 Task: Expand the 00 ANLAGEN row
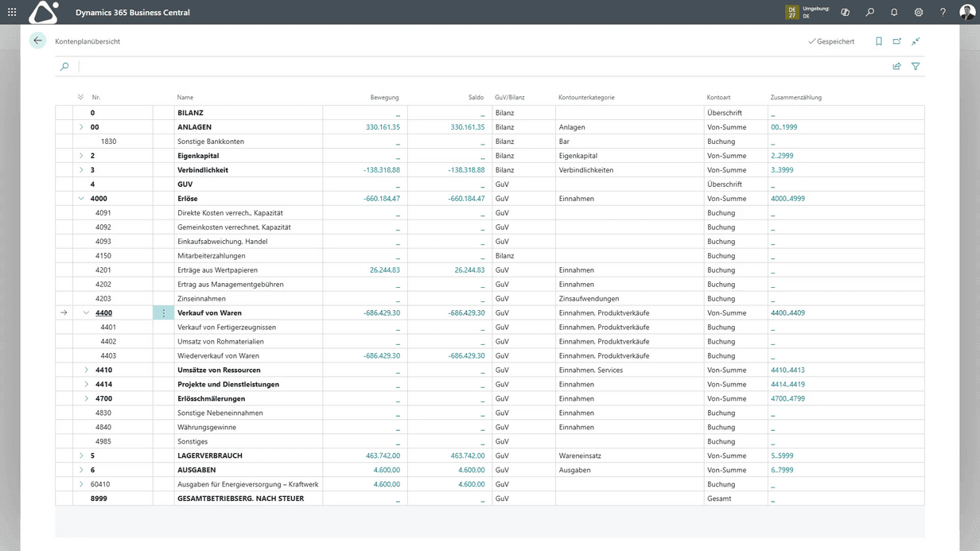pos(81,127)
